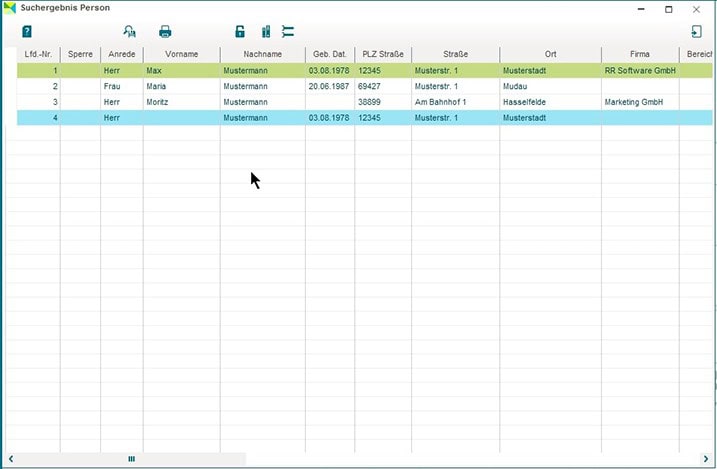This screenshot has width=717, height=469.
Task: Click the PLZ Straße column header
Action: (383, 54)
